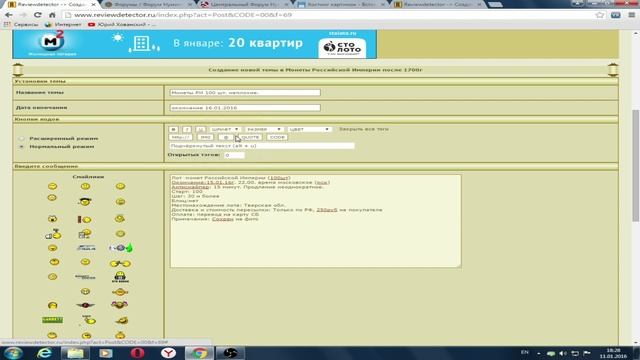The height and width of the screenshot is (360, 640).
Task: Insert the smiley holding a red book
Action: 84,220
